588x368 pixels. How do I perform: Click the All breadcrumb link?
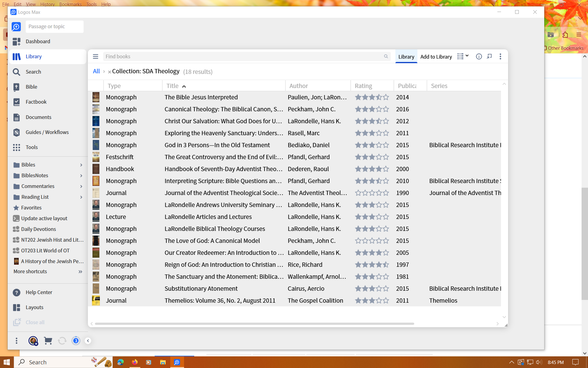coord(96,71)
